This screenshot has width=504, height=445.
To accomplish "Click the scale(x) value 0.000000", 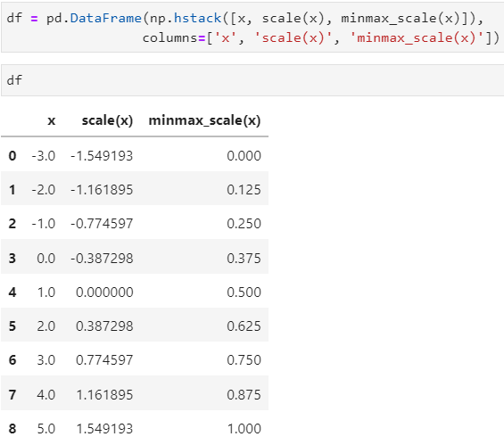I will 104,293.
